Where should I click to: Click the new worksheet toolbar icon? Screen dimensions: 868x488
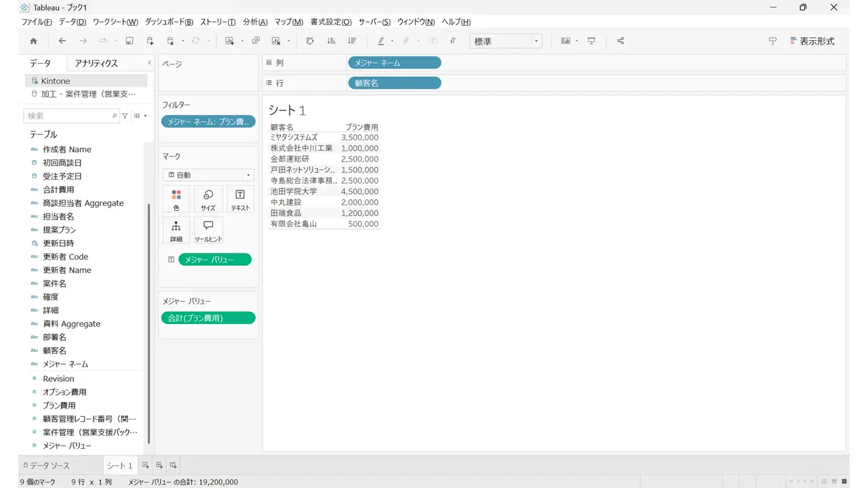point(229,41)
